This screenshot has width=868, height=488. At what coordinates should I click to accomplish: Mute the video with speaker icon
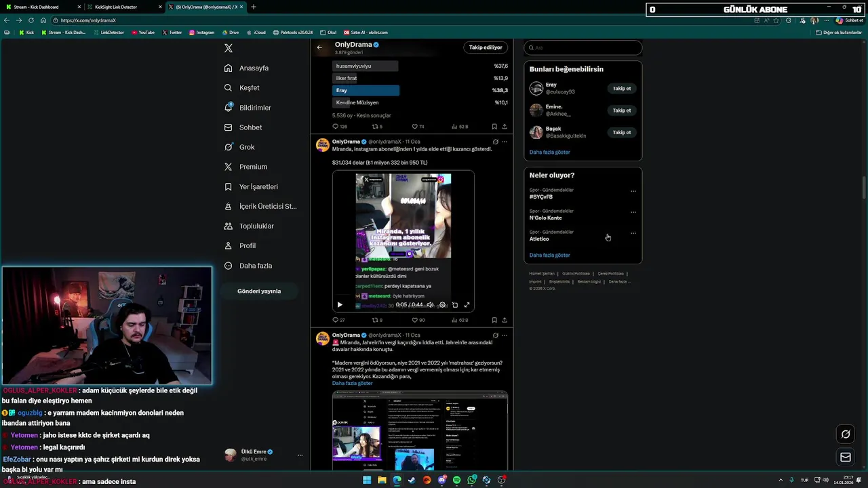(430, 305)
